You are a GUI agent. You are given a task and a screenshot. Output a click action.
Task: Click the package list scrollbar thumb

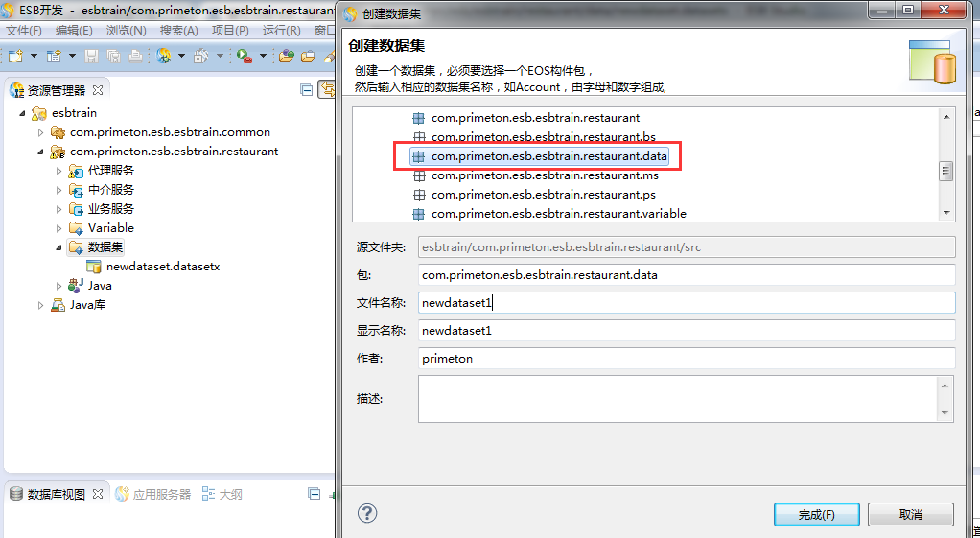(x=946, y=171)
